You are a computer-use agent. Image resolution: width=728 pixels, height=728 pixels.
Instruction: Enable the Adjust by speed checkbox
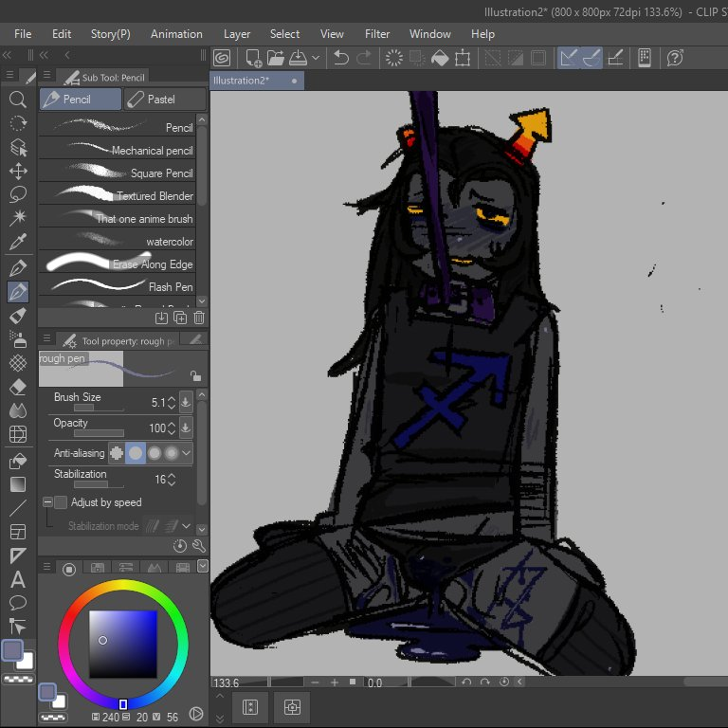[61, 502]
